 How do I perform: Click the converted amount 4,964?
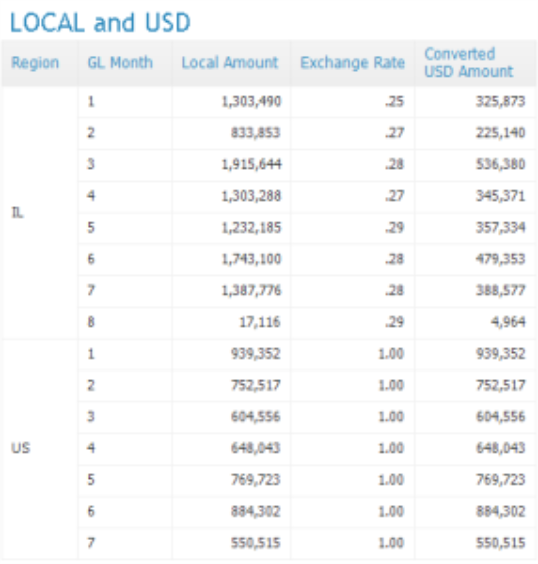click(x=508, y=322)
